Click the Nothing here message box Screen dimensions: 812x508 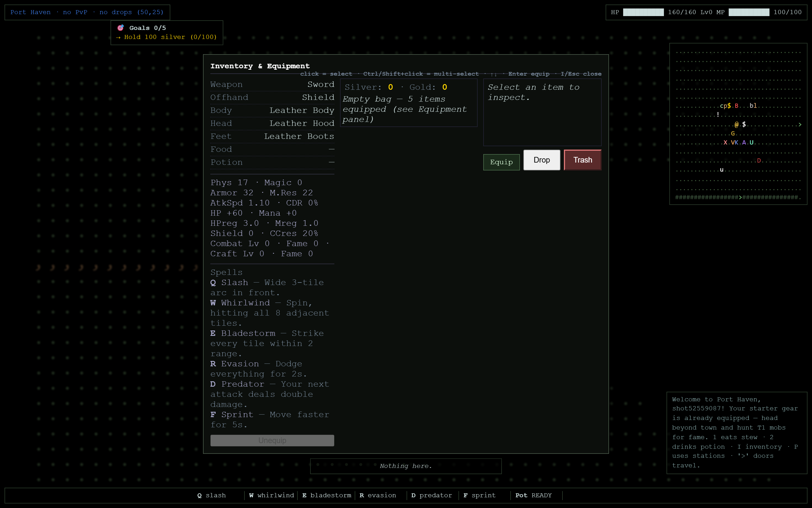(406, 466)
